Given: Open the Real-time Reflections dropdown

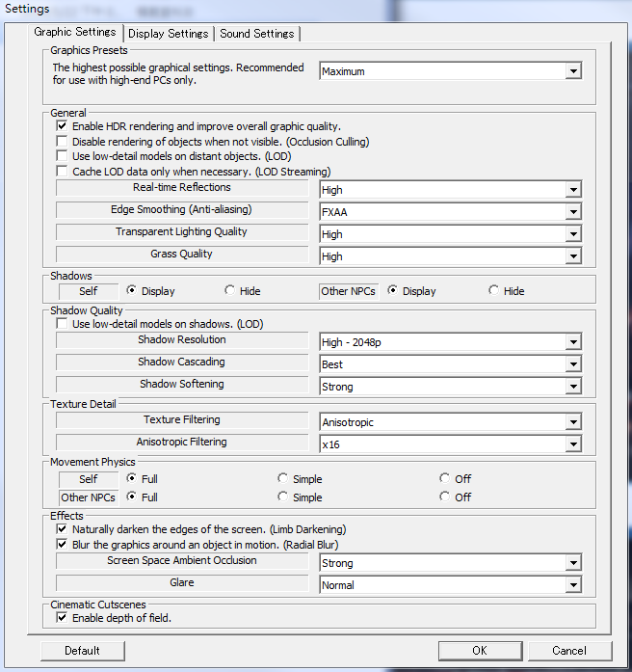Looking at the screenshot, I should click(x=451, y=189).
